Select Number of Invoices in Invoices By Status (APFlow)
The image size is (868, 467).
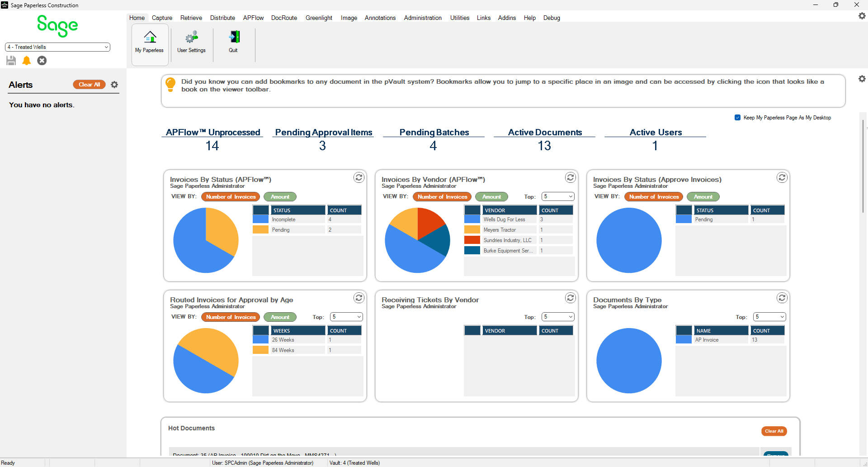click(x=231, y=197)
